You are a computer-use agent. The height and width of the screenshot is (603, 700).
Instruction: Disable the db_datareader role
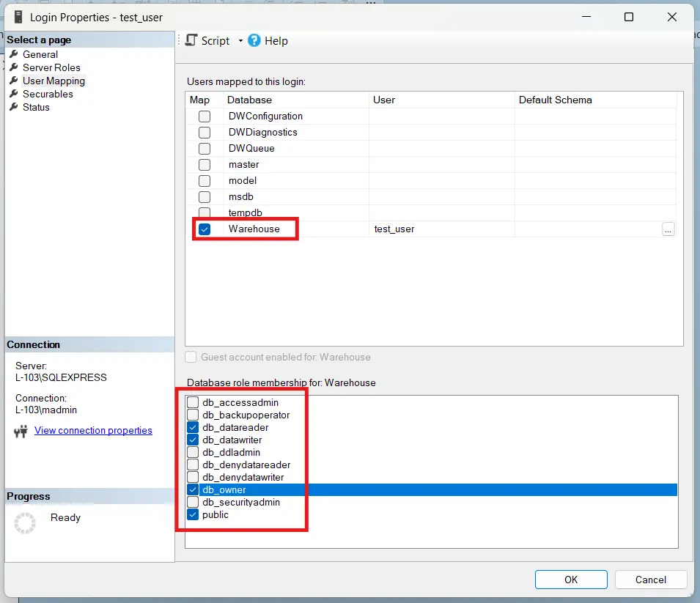tap(192, 427)
